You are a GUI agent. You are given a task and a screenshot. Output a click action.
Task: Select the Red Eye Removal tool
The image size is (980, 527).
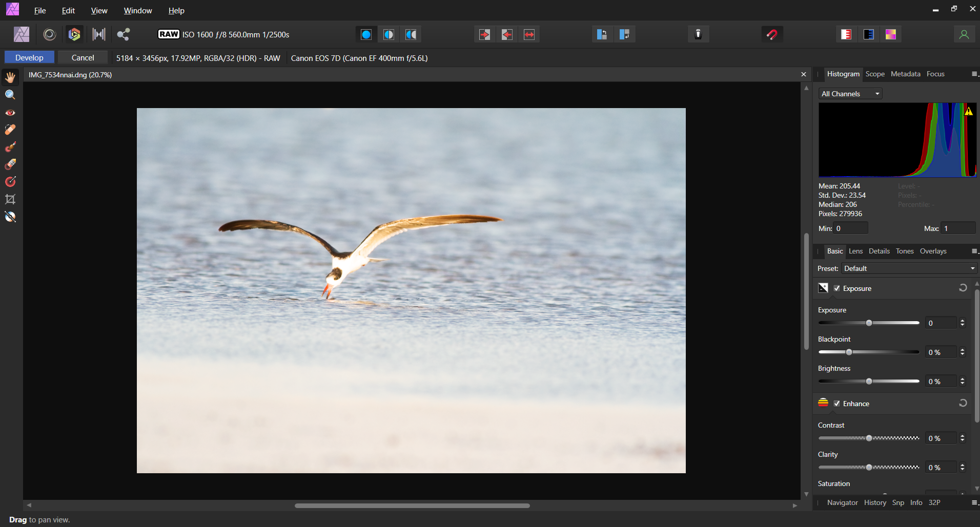point(10,113)
